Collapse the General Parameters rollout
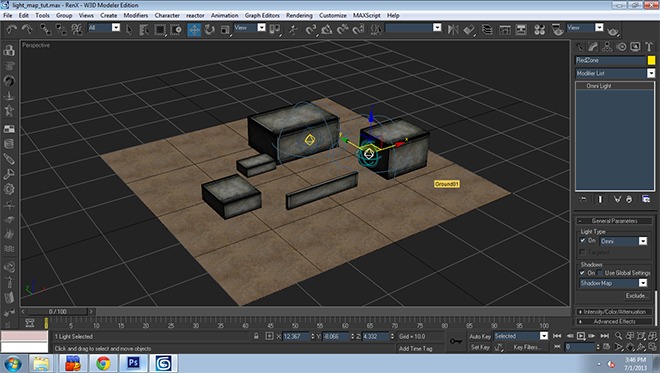 [x=615, y=221]
